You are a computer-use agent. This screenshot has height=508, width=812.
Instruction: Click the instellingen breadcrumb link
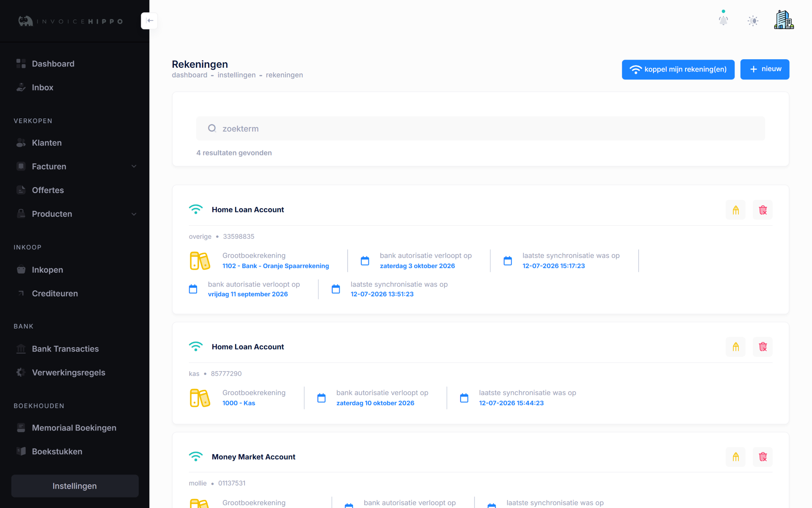236,75
